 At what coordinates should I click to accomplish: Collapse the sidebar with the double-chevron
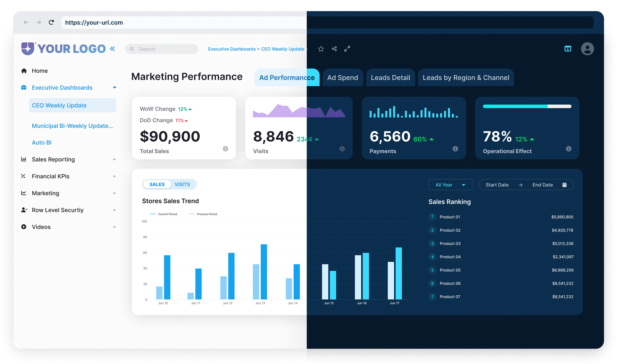pos(113,48)
